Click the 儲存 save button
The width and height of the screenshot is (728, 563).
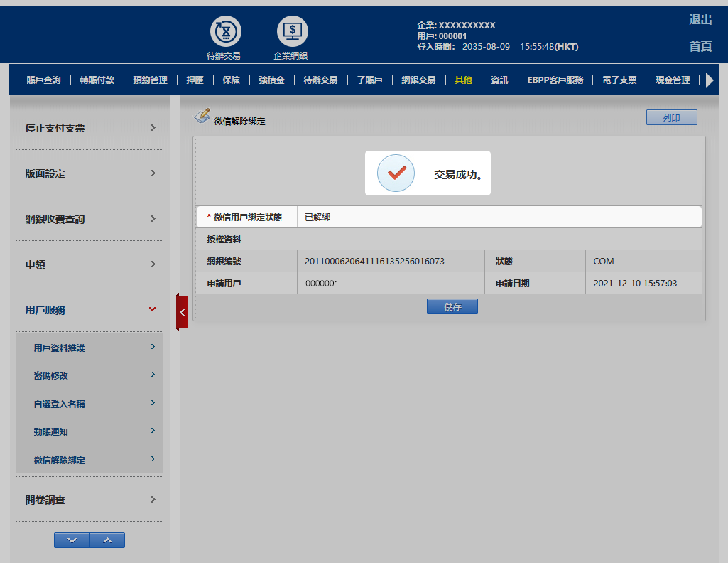coord(452,306)
